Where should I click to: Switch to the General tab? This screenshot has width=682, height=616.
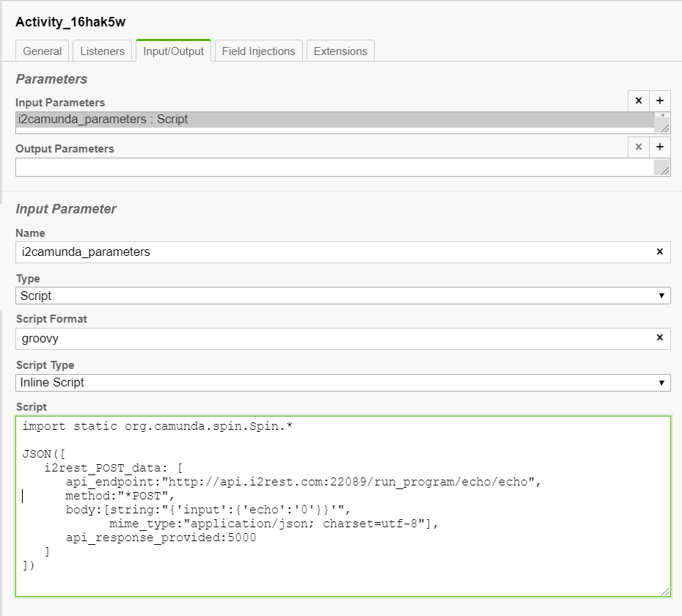[x=43, y=51]
